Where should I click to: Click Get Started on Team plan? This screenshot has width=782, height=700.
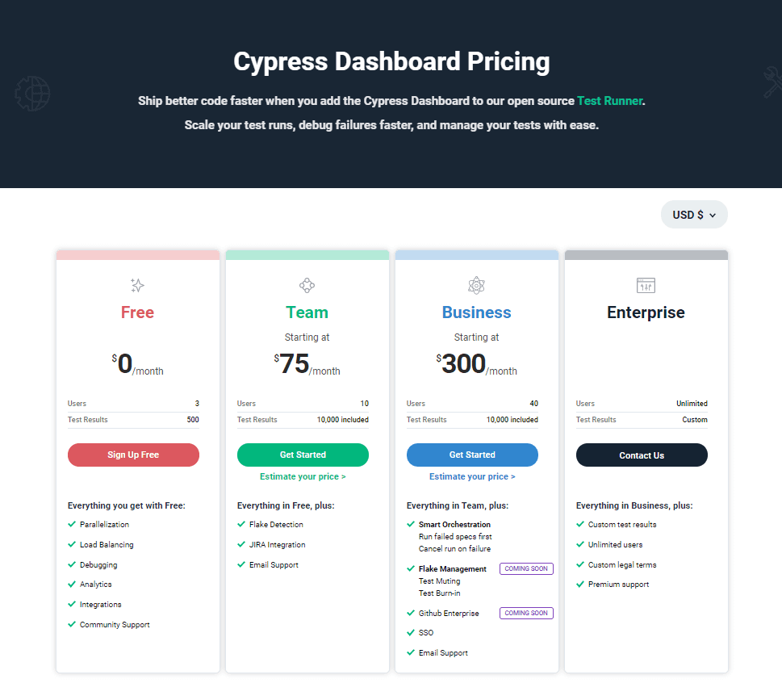pyautogui.click(x=303, y=455)
